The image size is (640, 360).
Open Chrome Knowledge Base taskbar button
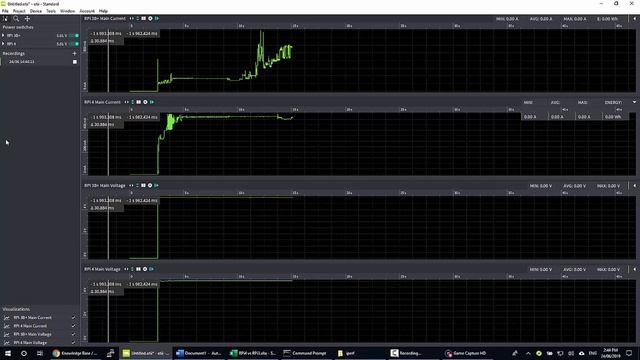click(x=76, y=353)
